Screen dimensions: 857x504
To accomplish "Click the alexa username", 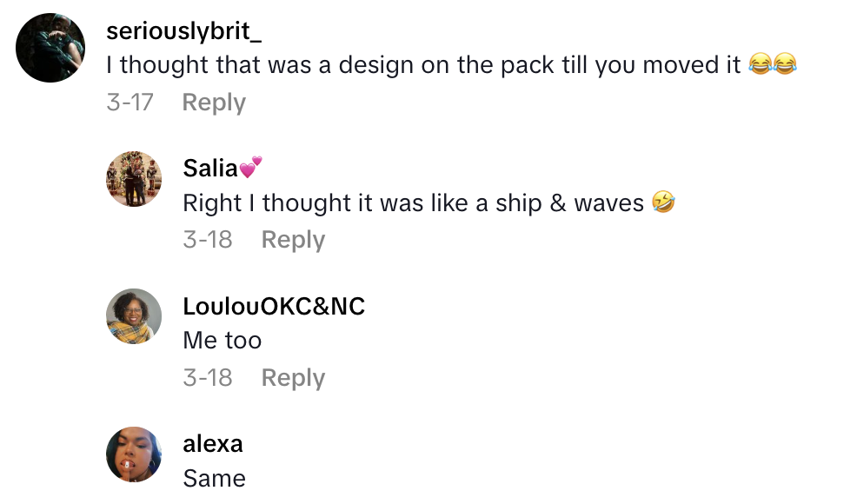I will pyautogui.click(x=213, y=444).
